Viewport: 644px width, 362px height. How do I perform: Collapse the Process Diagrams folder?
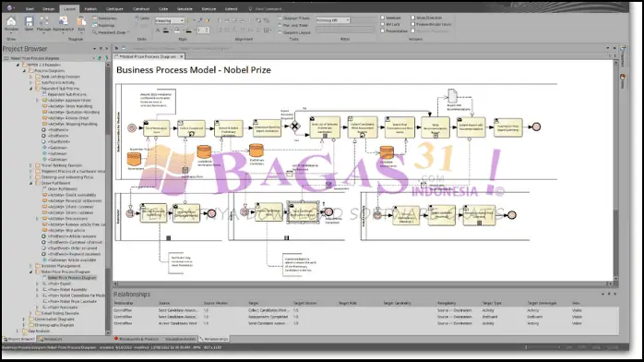24,71
